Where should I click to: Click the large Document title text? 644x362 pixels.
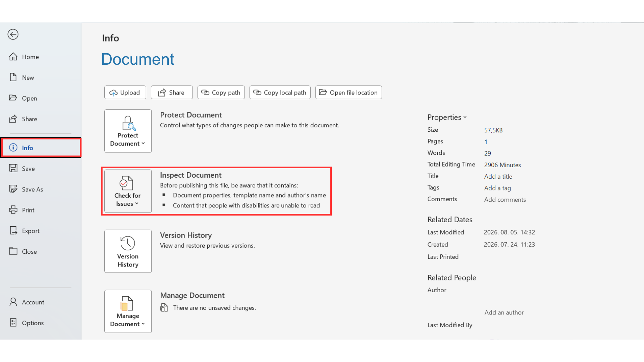click(x=138, y=59)
